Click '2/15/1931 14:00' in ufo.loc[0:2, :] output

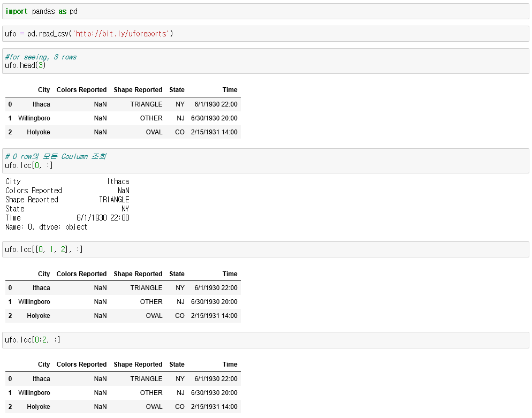pyautogui.click(x=214, y=406)
